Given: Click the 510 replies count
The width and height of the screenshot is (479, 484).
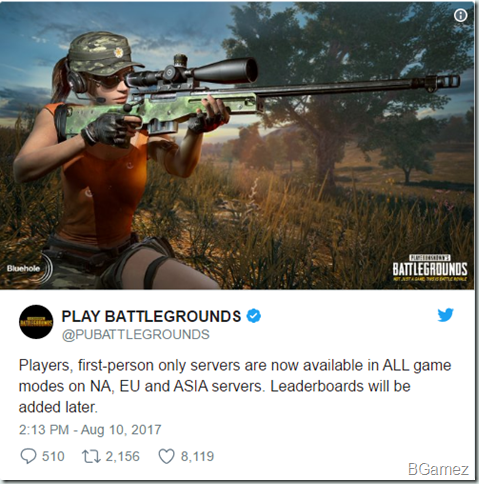Looking at the screenshot, I should tap(53, 456).
